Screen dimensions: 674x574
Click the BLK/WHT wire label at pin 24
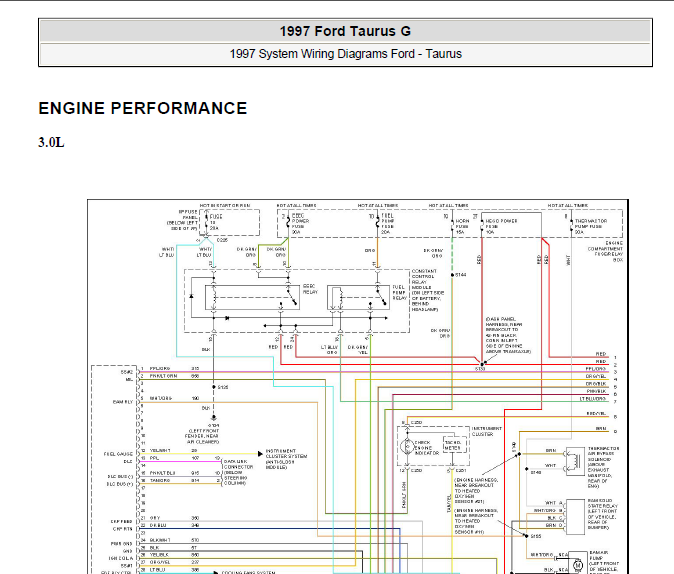pyautogui.click(x=160, y=540)
